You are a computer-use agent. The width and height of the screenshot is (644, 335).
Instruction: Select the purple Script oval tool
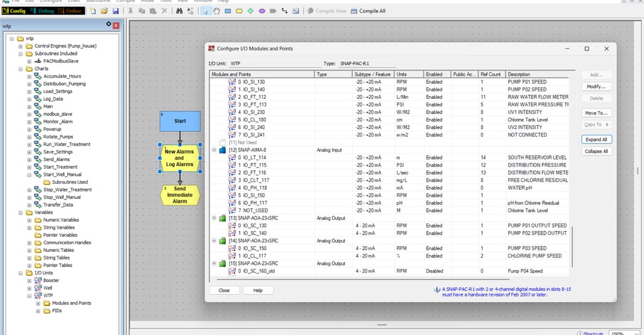pos(262,11)
